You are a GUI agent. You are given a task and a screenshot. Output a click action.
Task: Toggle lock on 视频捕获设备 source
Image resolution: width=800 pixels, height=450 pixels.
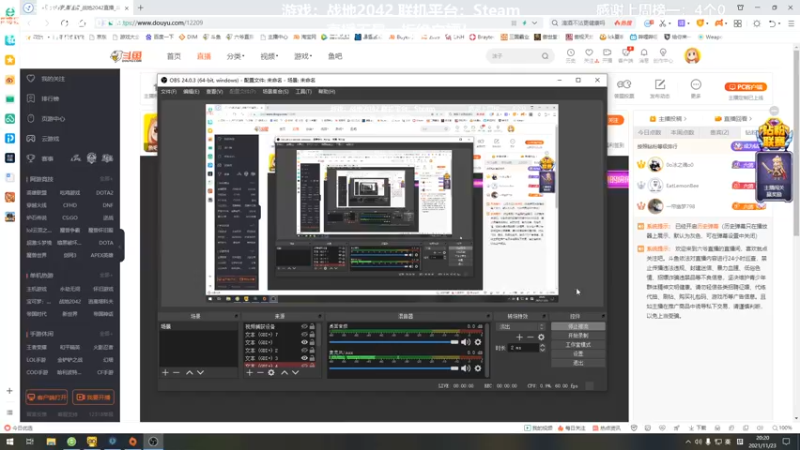pyautogui.click(x=312, y=327)
